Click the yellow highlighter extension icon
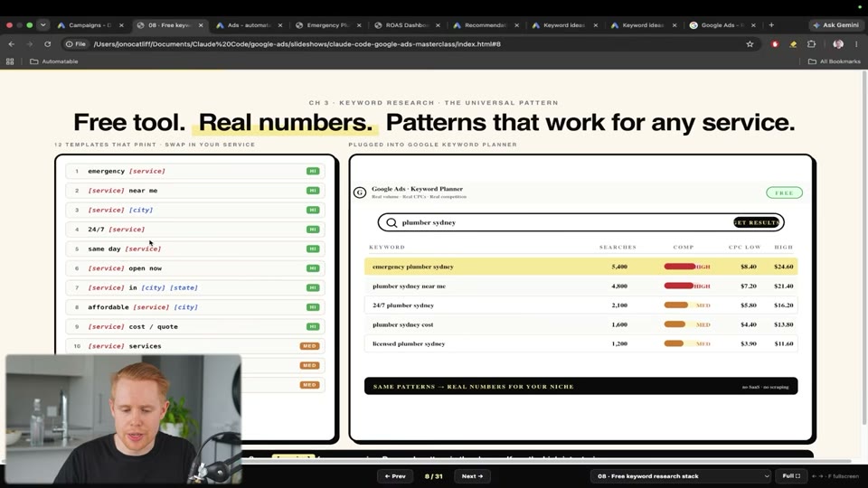Viewport: 868px width, 488px height. 793,43
